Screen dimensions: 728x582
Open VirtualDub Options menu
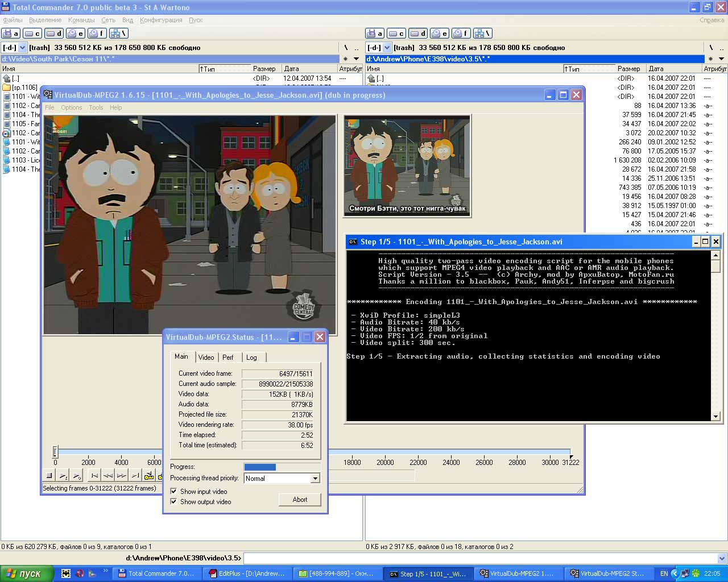point(72,107)
